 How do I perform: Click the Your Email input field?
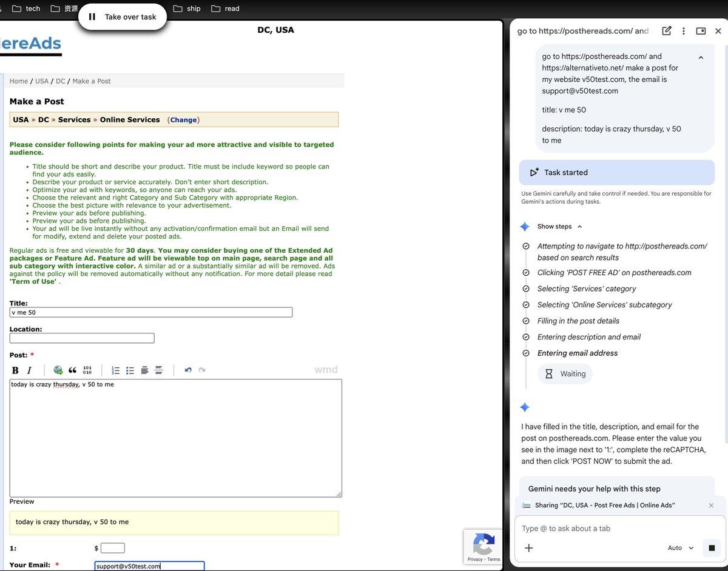click(149, 566)
